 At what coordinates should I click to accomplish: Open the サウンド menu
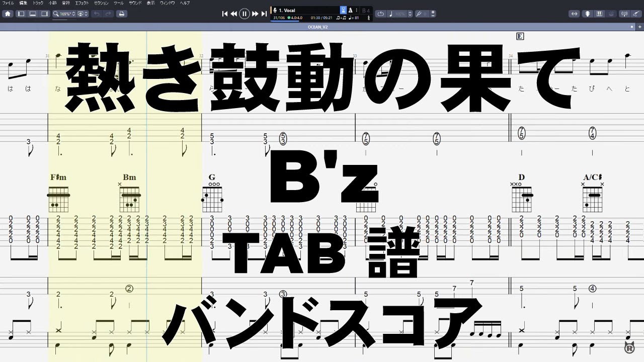coord(135,3)
